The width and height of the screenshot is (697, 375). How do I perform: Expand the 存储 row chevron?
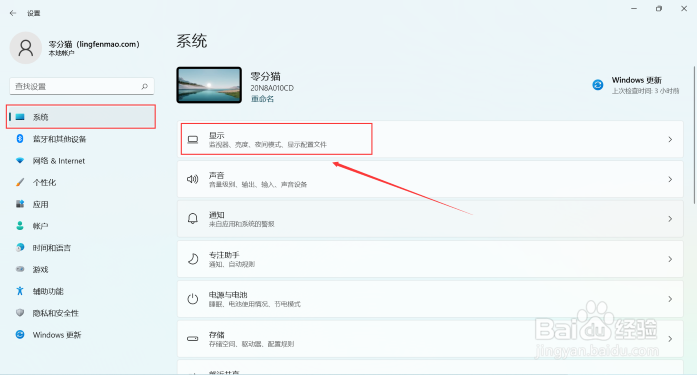[x=670, y=339]
